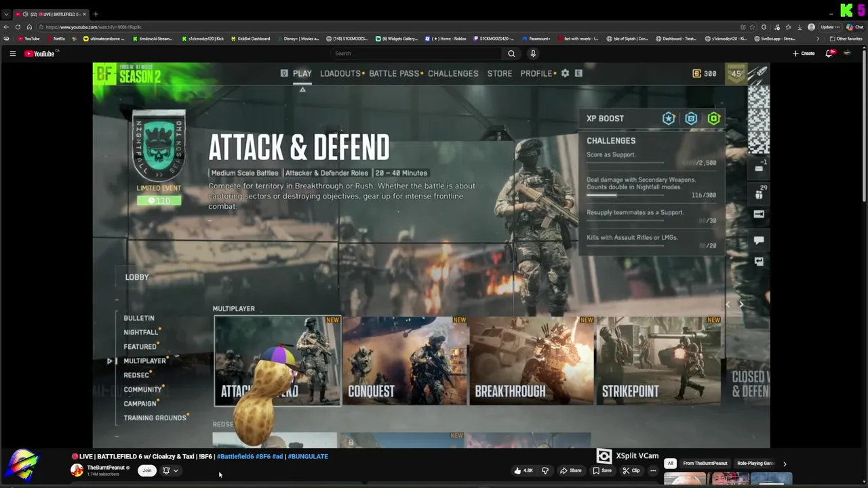This screenshot has height=488, width=868.
Task: Open Other favorites bookmarks folder
Action: pos(846,39)
